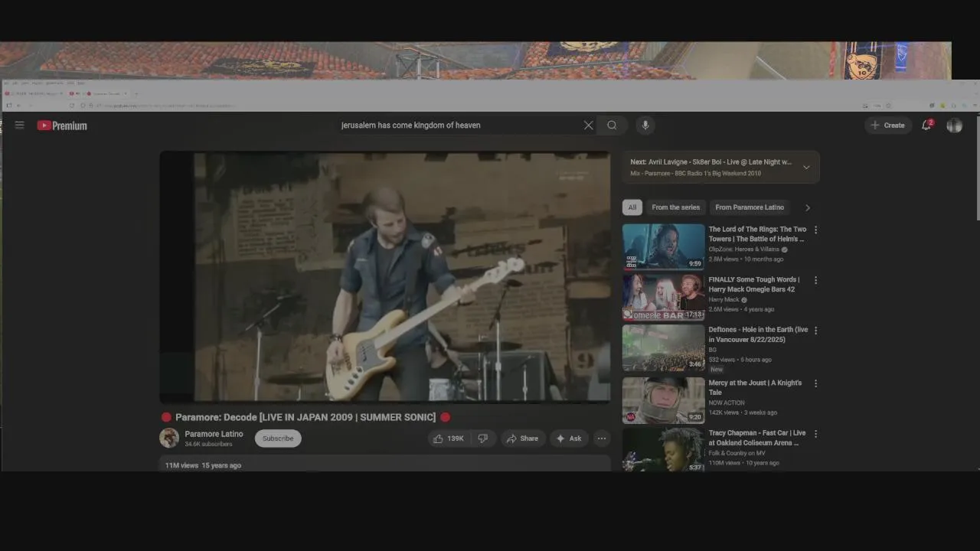This screenshot has width=980, height=551.
Task: Open options for Lord of the Rings video
Action: point(815,230)
